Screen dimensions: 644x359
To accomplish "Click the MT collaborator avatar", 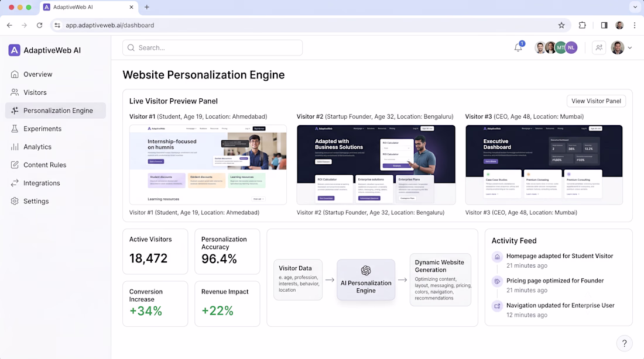I will 561,47.
